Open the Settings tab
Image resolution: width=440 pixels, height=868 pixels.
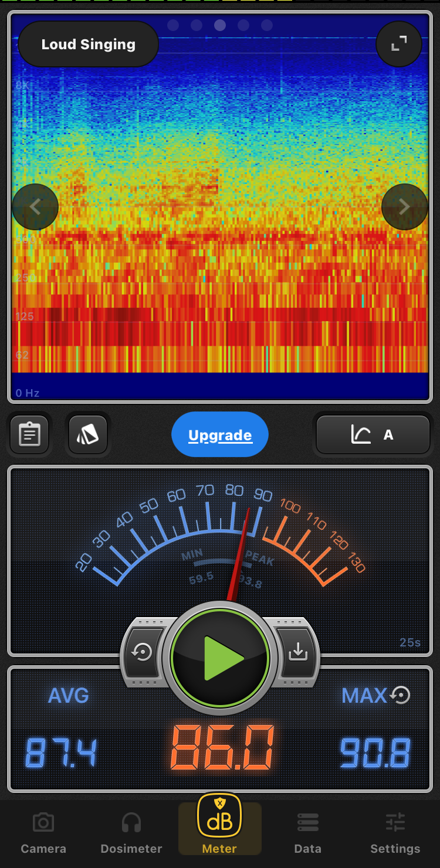pyautogui.click(x=395, y=833)
